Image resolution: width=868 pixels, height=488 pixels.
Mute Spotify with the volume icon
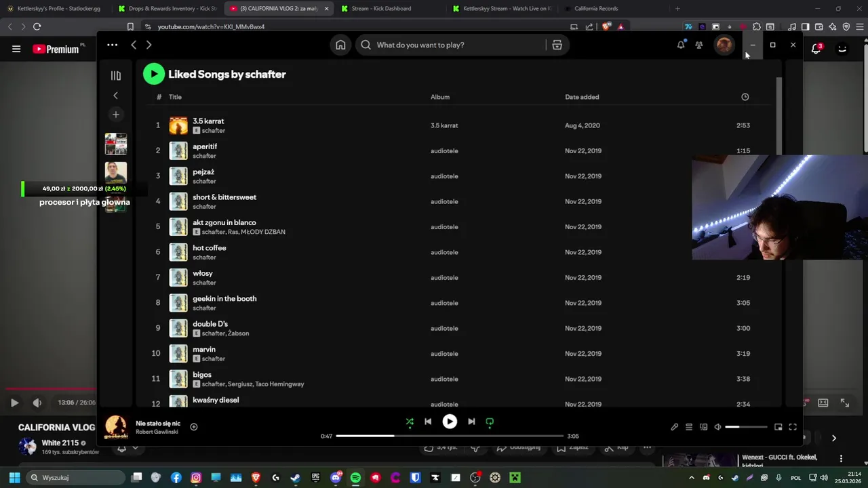[717, 427]
